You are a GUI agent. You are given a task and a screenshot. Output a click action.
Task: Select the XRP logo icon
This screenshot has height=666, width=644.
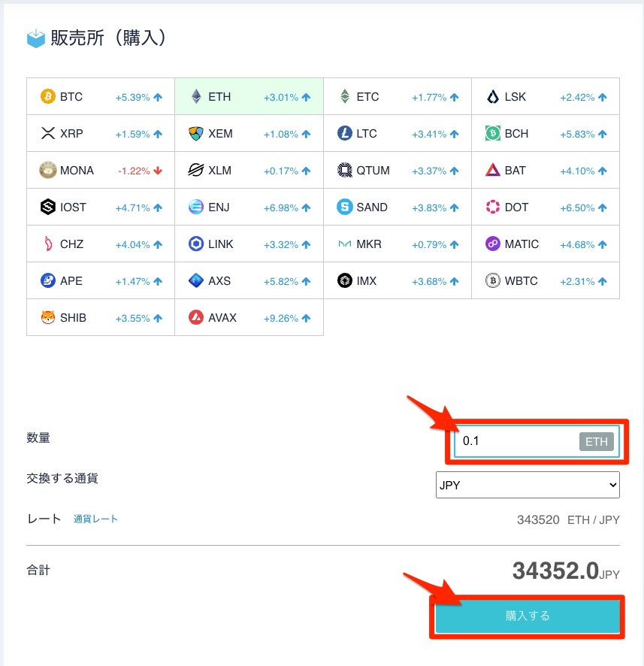pyautogui.click(x=48, y=133)
